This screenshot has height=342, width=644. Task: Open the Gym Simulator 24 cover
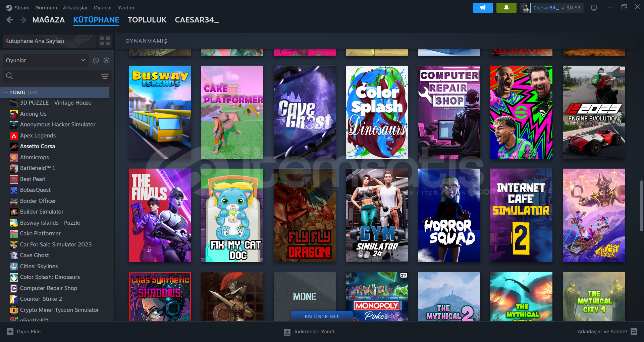[x=377, y=215]
